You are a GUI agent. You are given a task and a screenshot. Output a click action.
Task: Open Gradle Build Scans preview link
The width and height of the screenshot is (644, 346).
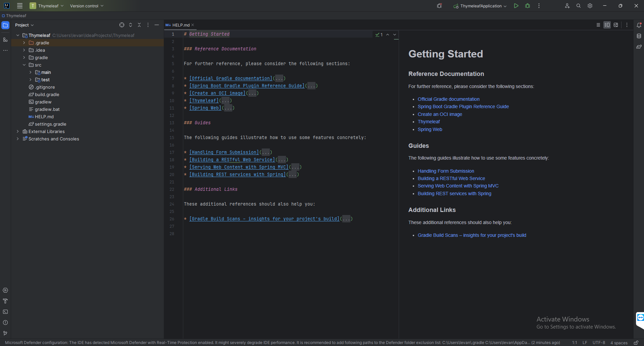pos(472,235)
